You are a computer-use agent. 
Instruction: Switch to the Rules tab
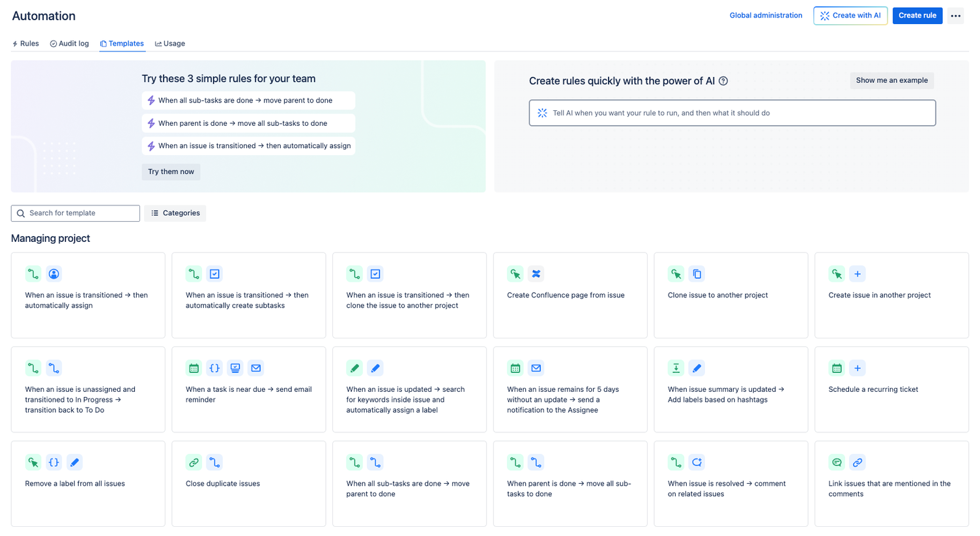(25, 44)
